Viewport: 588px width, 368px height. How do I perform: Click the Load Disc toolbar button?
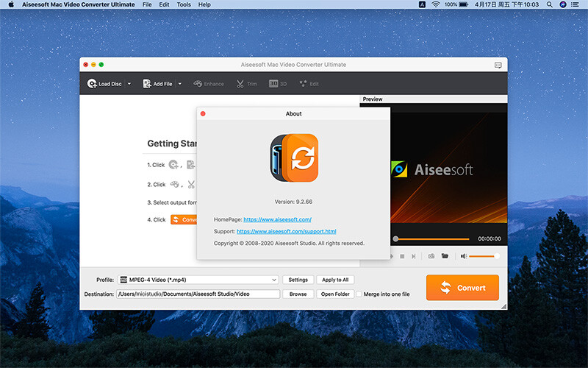[104, 84]
